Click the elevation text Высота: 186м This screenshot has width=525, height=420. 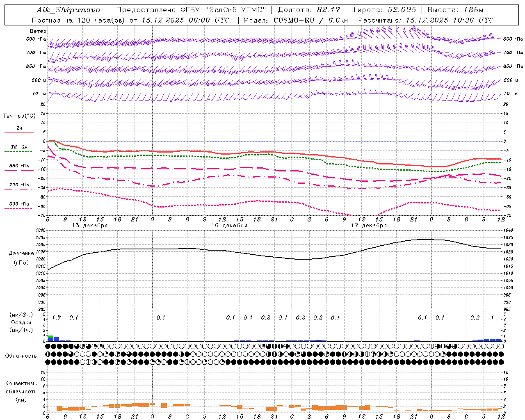(455, 10)
